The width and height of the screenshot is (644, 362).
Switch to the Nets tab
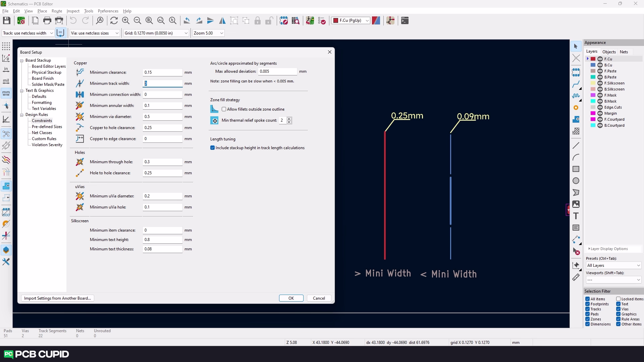(624, 52)
